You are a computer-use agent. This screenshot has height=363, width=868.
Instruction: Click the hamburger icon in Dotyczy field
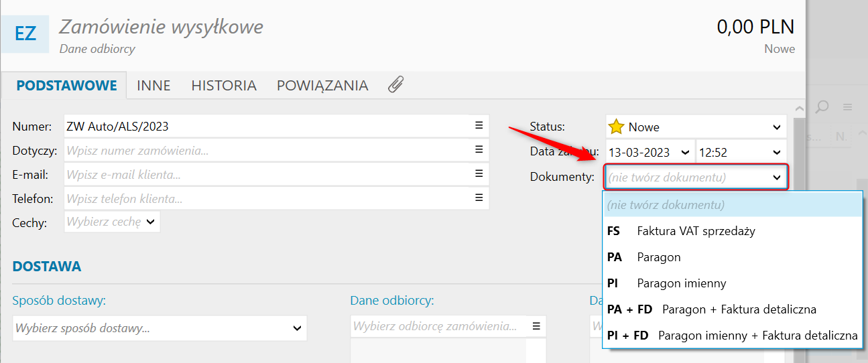click(x=479, y=149)
